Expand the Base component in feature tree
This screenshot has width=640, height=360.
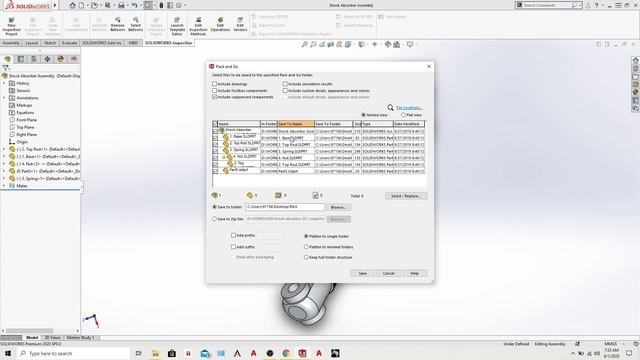pos(4,157)
